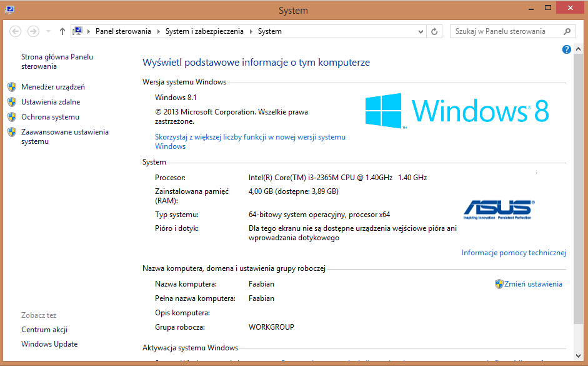Screen dimensions: 588x366
Task: Open Ochrona systemu
Action: click(50, 117)
